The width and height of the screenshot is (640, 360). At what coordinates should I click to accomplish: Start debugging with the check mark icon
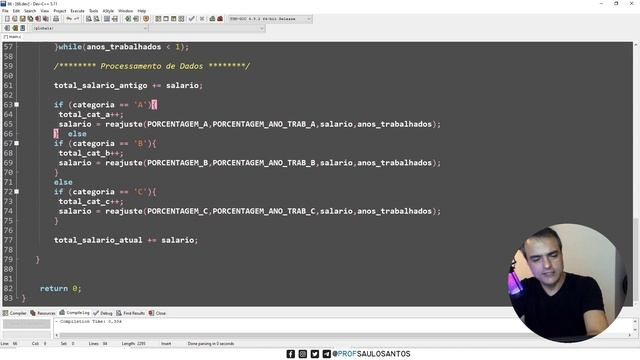pyautogui.click(x=191, y=19)
